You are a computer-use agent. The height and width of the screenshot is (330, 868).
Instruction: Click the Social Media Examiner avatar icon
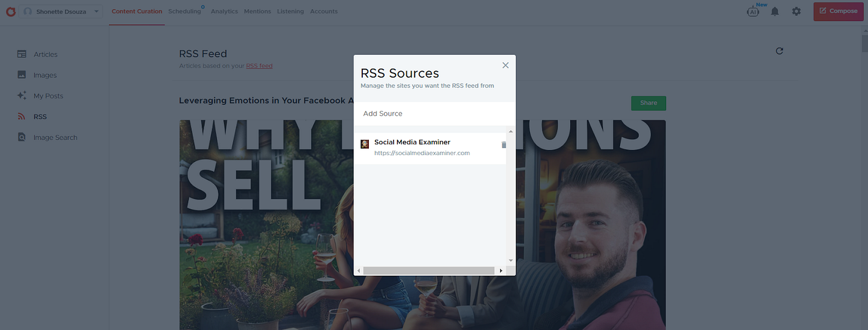click(365, 144)
